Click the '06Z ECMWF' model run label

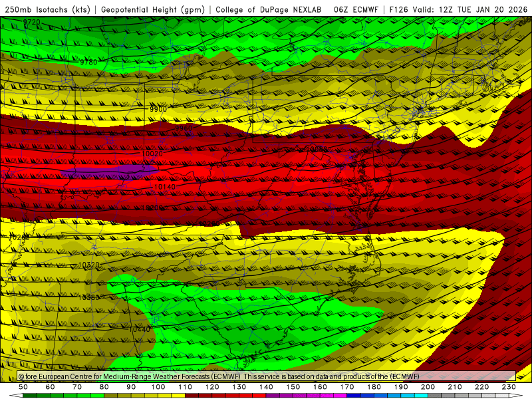[356, 9]
